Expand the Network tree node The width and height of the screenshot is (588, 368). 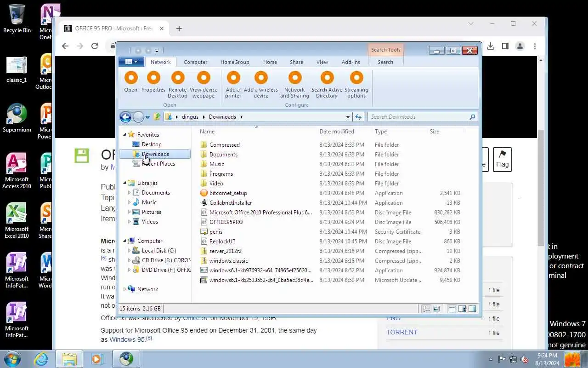coord(124,289)
